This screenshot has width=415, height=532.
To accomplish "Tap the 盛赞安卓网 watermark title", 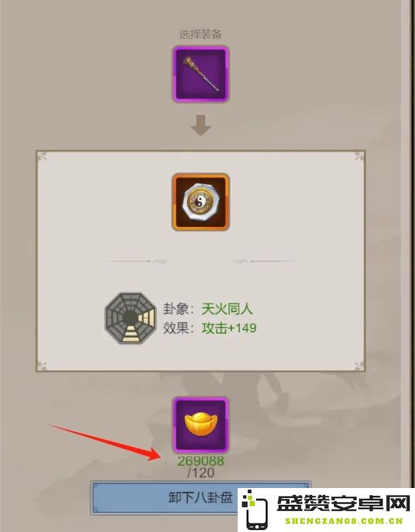I will (344, 503).
